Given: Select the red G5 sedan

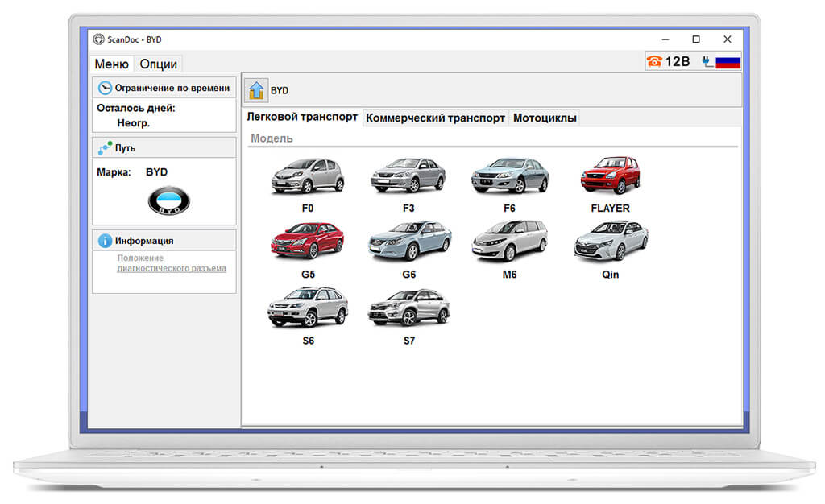Looking at the screenshot, I should [x=308, y=250].
